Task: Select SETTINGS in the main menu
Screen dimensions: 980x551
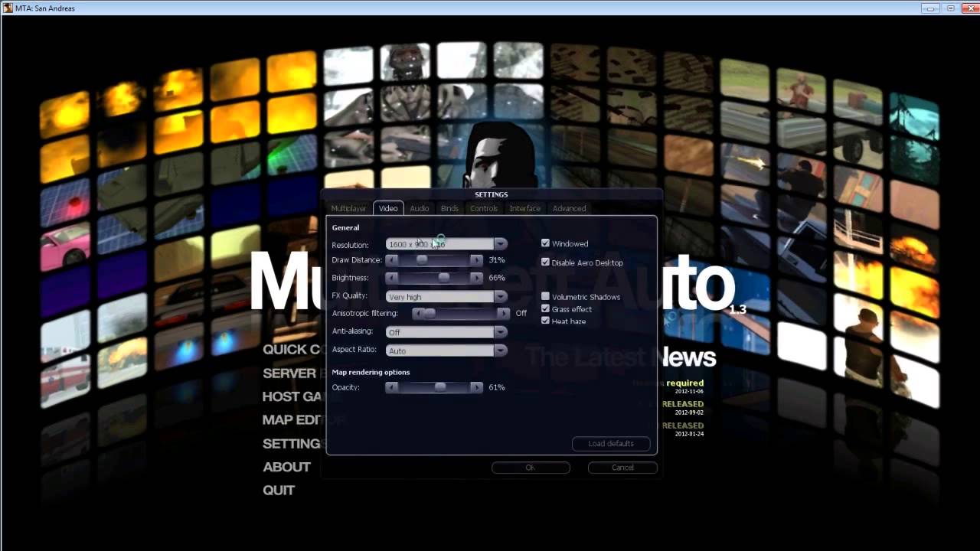Action: point(292,444)
